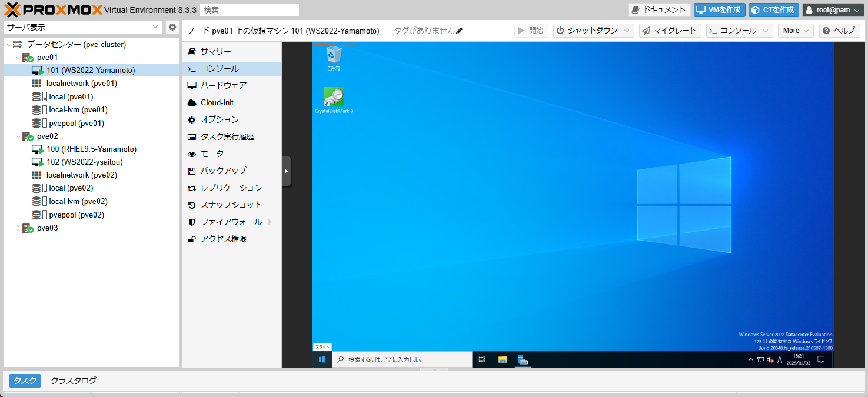Screen dimensions: 868x397
Task: Click the gear icon beside server view selector
Action: [x=172, y=27]
